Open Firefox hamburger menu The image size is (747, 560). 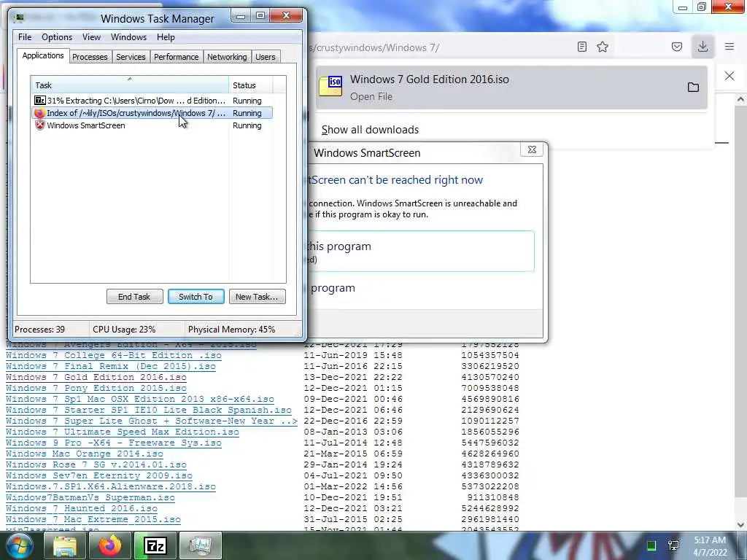(729, 47)
